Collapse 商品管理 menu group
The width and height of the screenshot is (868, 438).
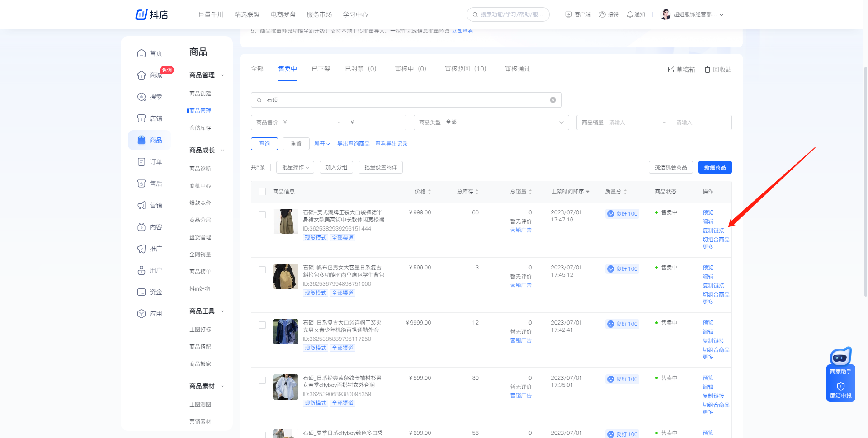click(222, 75)
